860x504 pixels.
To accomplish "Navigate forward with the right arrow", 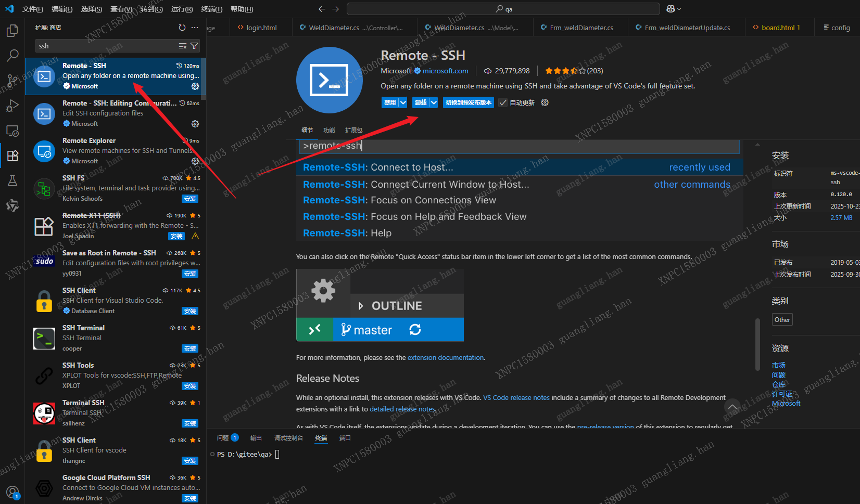I will 335,9.
